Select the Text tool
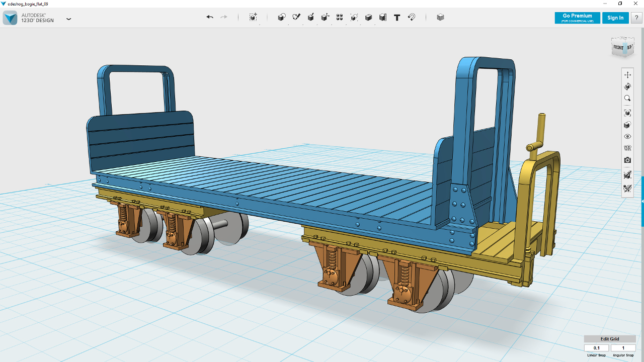The image size is (644, 362). tap(397, 17)
